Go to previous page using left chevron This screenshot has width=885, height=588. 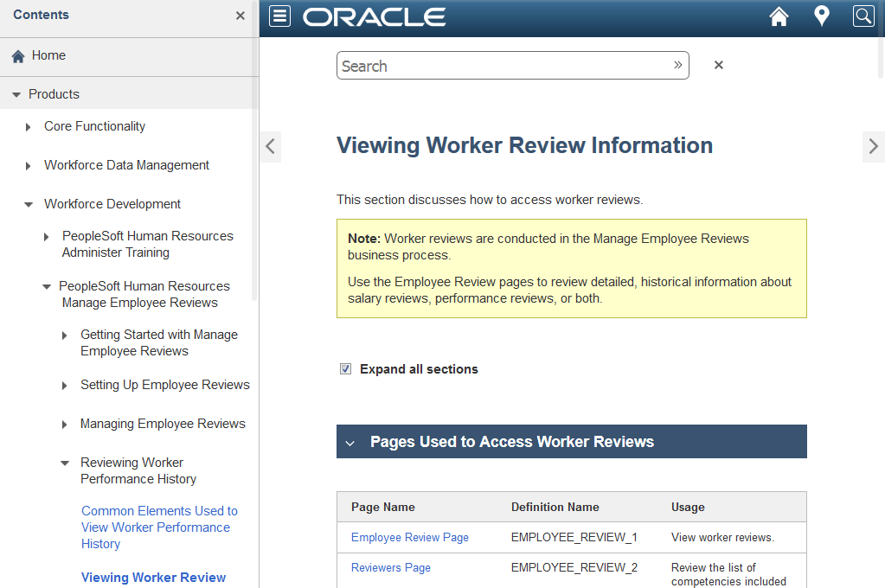[x=270, y=147]
